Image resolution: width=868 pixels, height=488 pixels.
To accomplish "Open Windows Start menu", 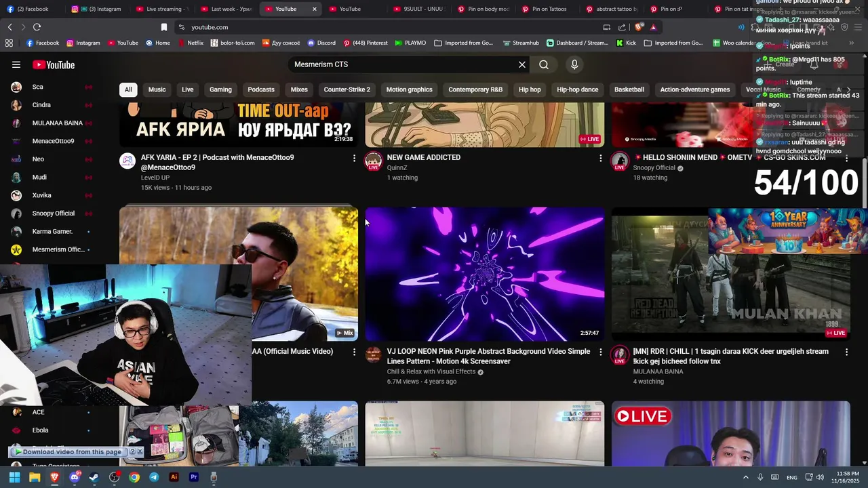I will pyautogui.click(x=14, y=477).
